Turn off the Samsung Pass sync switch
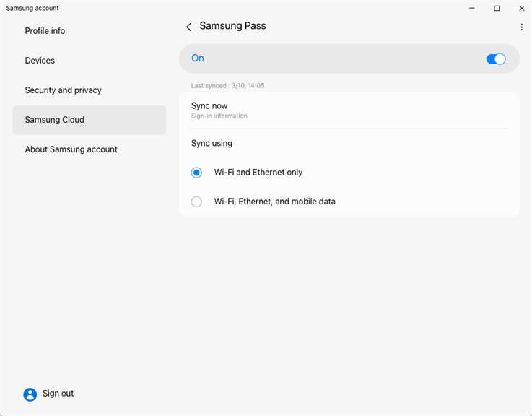The image size is (532, 416). (x=496, y=59)
